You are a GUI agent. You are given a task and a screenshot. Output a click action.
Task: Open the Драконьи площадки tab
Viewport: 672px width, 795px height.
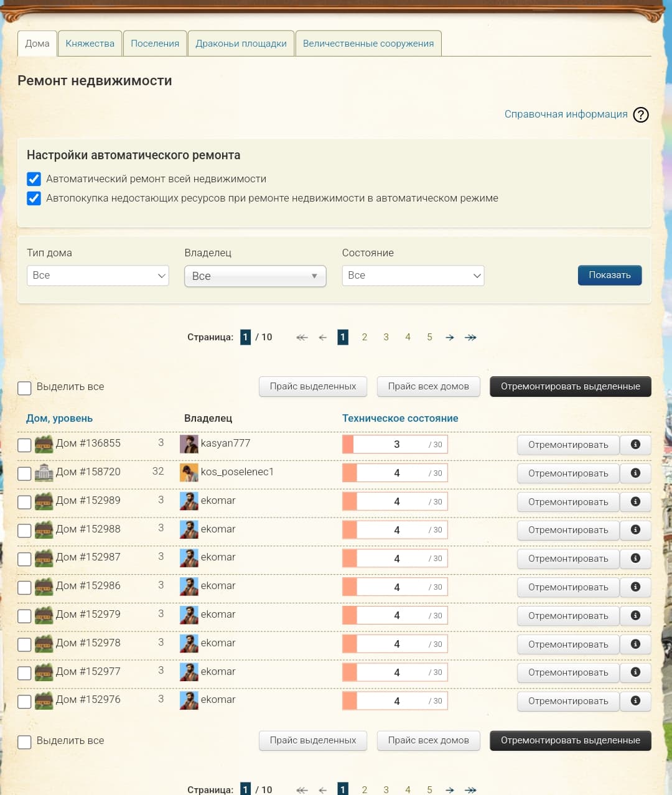[241, 44]
